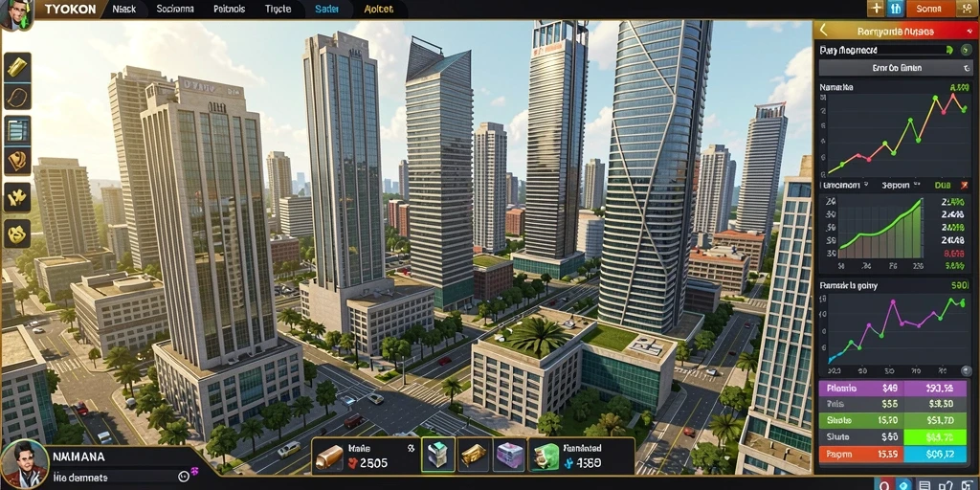Toggle the small circle icon beside player status text
Viewport: 980px width, 490px height.
coord(184,477)
